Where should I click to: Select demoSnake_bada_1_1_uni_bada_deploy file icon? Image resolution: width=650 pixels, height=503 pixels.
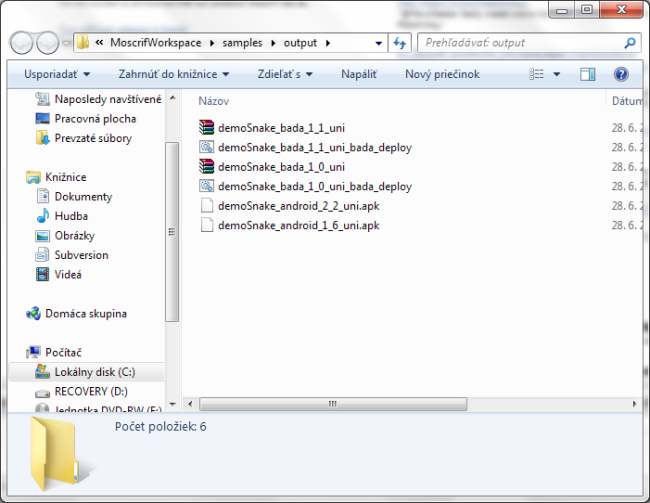206,147
